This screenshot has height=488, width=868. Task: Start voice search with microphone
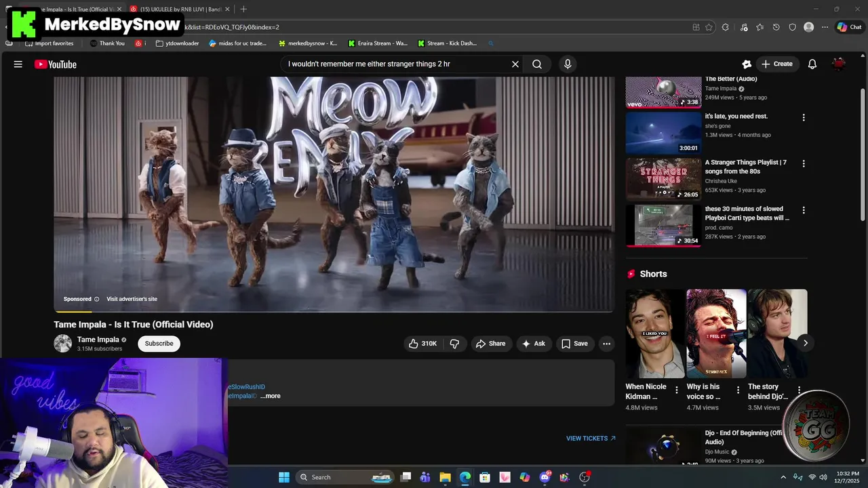(568, 64)
